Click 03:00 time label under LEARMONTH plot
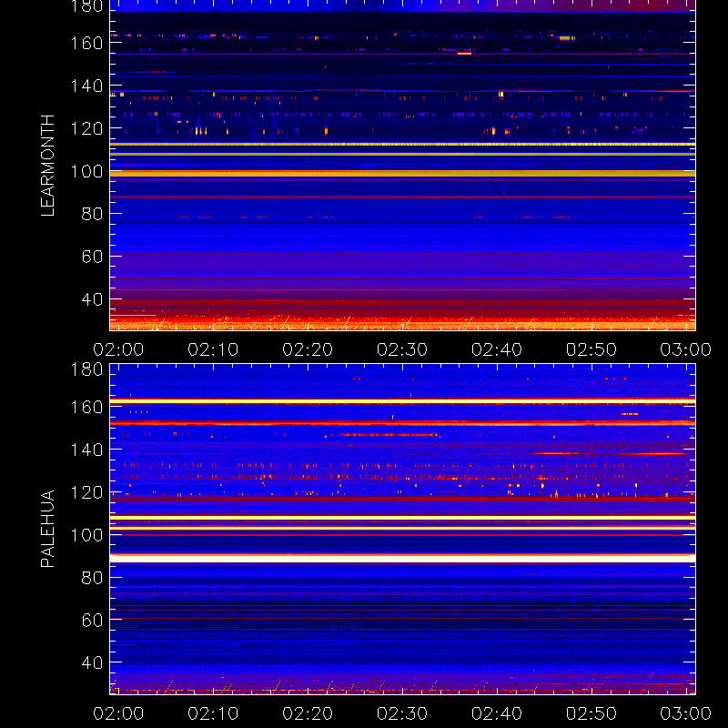Viewport: 728px width, 728px height. 686,349
